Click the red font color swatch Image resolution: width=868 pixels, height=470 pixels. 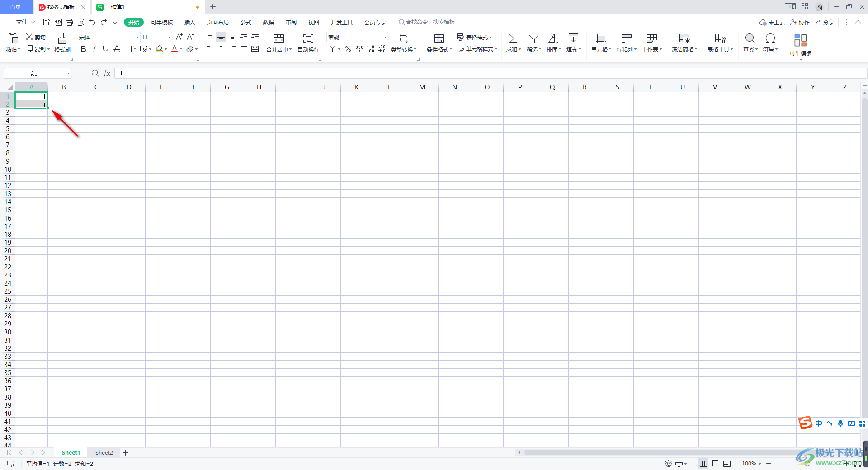[175, 49]
